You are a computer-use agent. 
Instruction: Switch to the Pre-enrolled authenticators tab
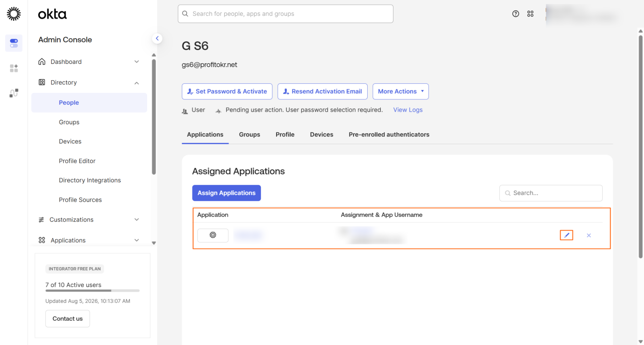(x=389, y=134)
